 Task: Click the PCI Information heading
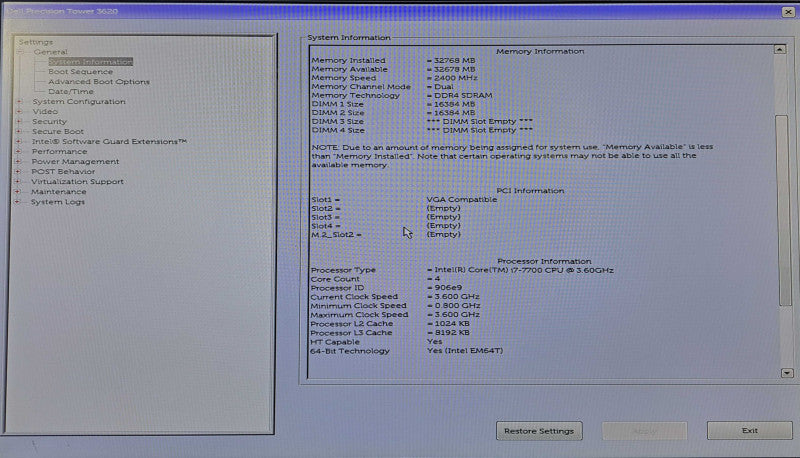(x=530, y=191)
